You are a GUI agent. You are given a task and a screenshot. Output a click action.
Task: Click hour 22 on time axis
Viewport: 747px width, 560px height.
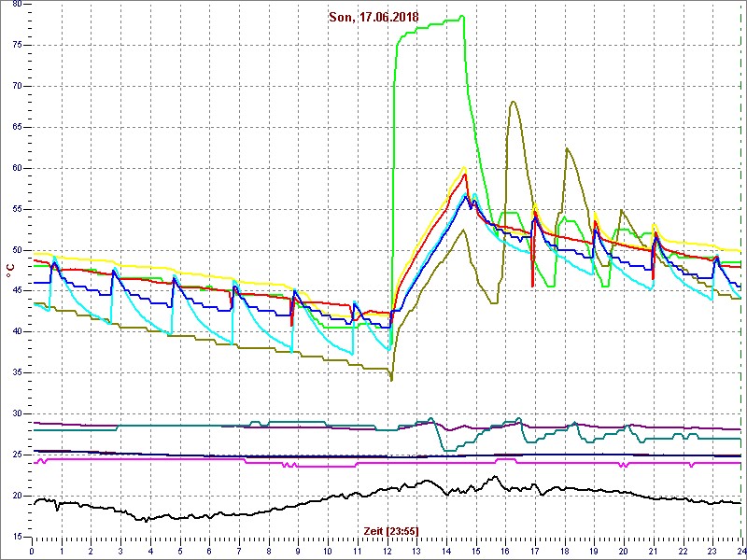pos(683,551)
